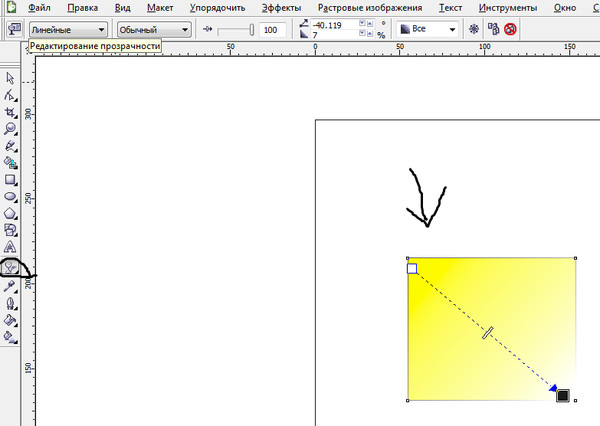Open the Растровые изображения menu
This screenshot has height=426, width=600.
click(370, 8)
